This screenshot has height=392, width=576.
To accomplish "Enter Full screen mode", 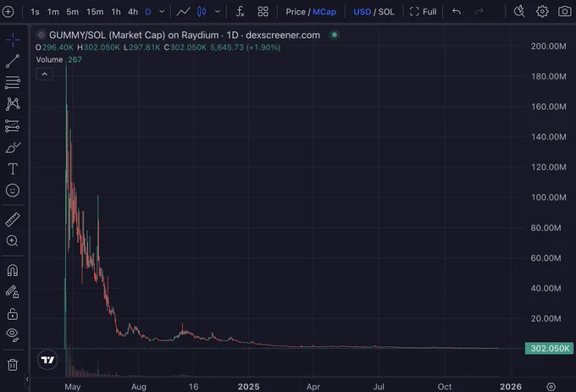I will click(424, 12).
